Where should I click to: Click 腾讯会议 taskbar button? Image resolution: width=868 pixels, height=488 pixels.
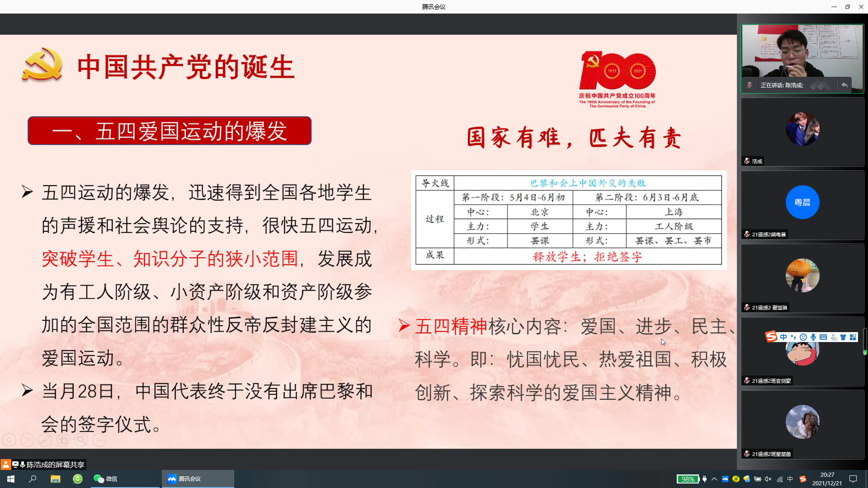click(x=198, y=479)
